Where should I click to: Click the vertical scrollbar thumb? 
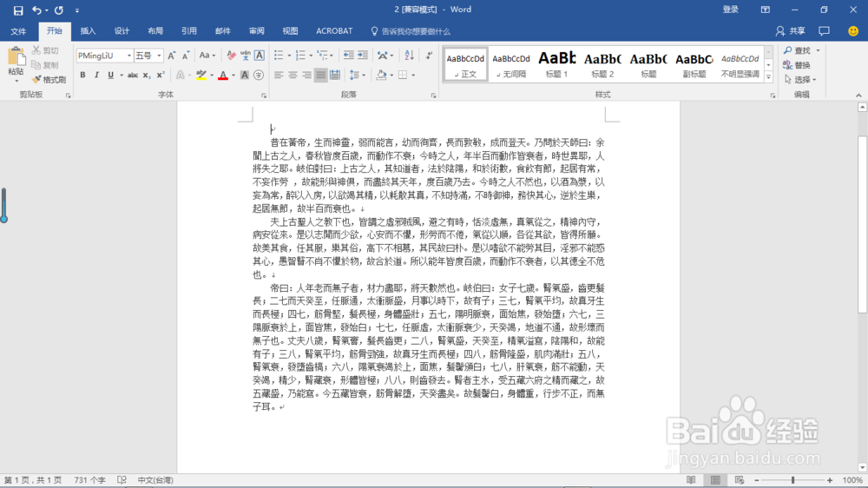click(x=863, y=224)
